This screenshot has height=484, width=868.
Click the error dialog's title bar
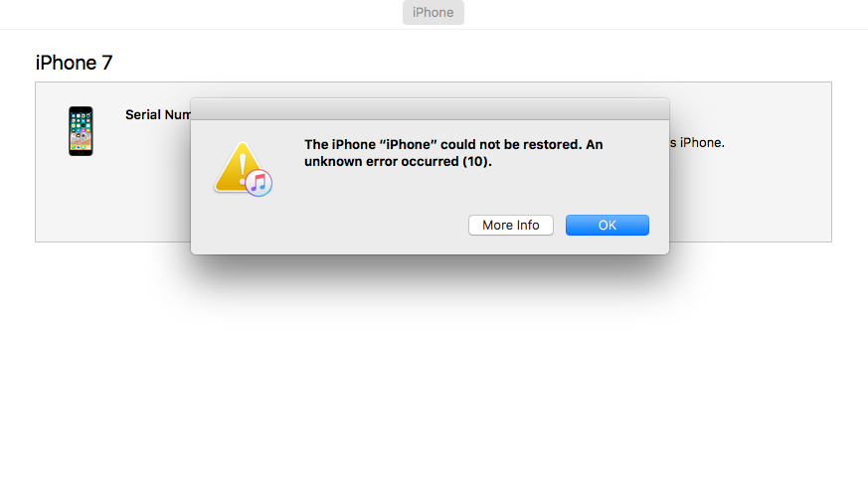click(430, 109)
